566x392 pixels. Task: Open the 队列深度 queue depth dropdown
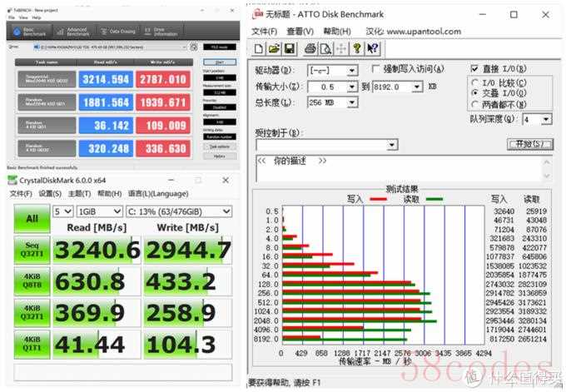tap(547, 119)
